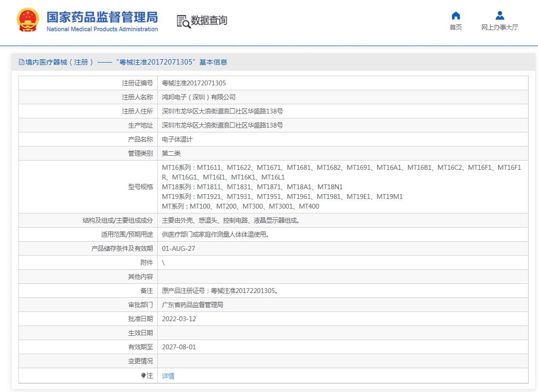This screenshot has width=538, height=392.
Task: Click the bulb icon beside 注
Action: pos(143,376)
